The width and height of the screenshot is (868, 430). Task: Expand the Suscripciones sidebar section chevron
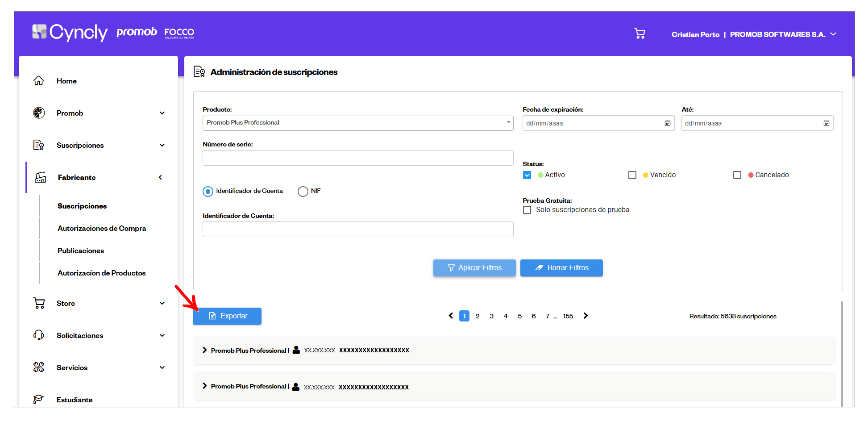coord(162,145)
